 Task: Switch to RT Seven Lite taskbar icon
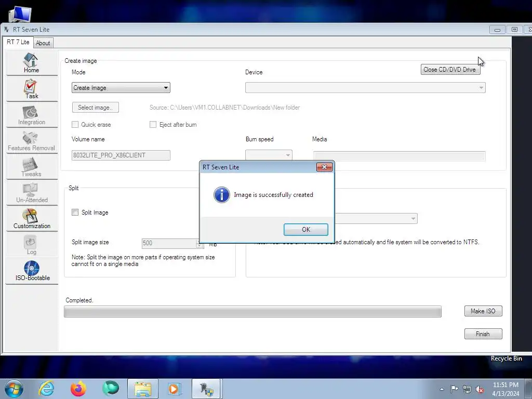(x=207, y=389)
